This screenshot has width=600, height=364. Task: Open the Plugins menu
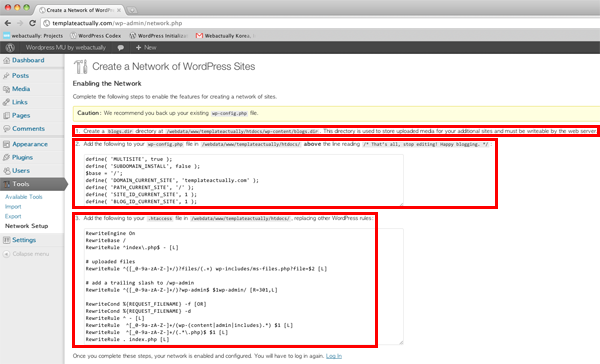click(22, 157)
